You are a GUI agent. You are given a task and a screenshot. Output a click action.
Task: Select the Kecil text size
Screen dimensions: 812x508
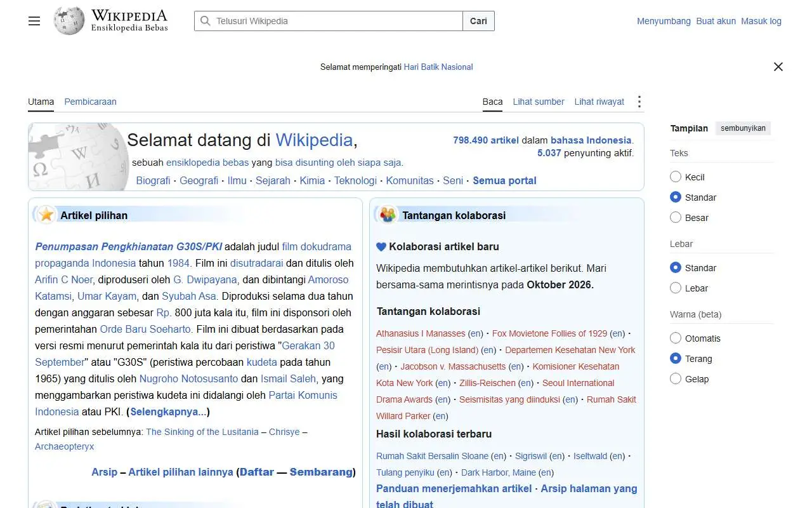[676, 177]
